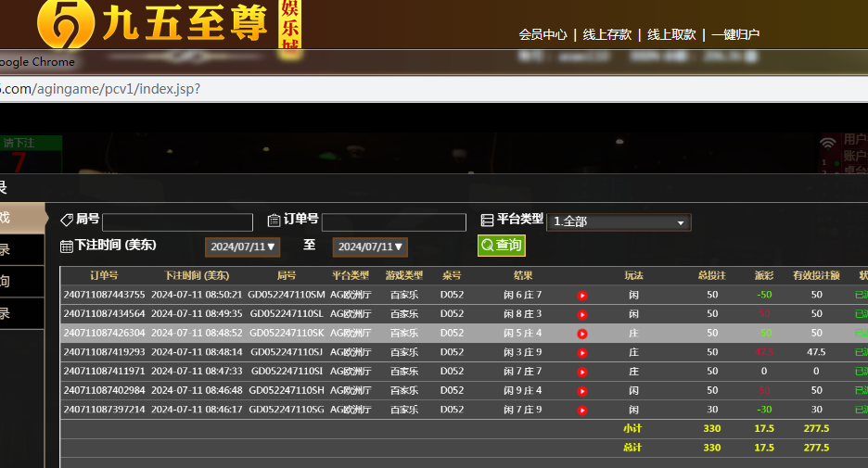Screen dimensions: 868x468
Task: Open the end date picker after 至
Action: (370, 247)
